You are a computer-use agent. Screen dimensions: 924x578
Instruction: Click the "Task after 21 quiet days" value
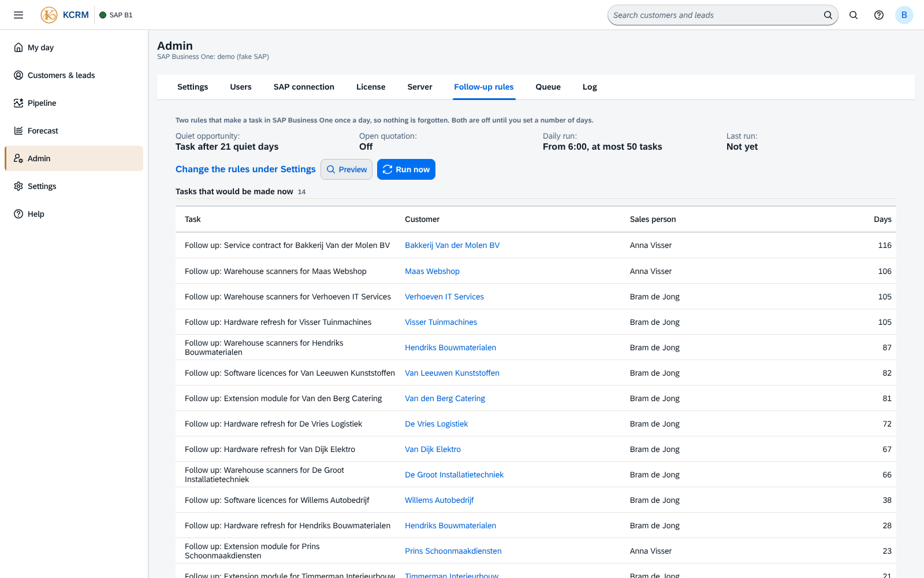tap(227, 147)
